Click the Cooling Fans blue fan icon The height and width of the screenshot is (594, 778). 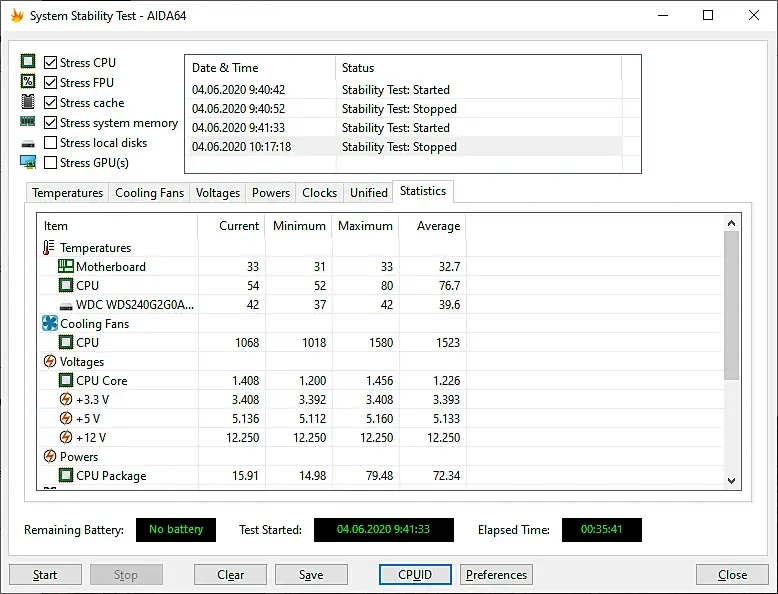click(50, 323)
